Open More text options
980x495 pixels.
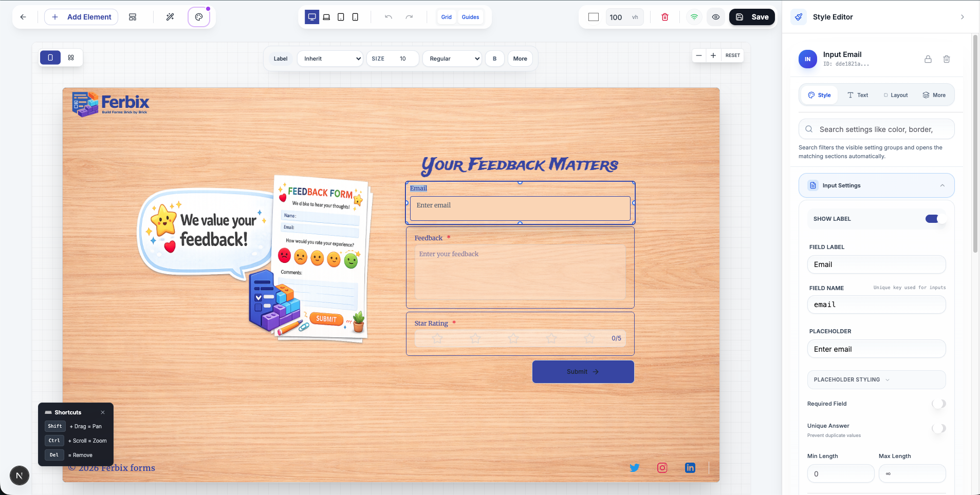(x=520, y=59)
